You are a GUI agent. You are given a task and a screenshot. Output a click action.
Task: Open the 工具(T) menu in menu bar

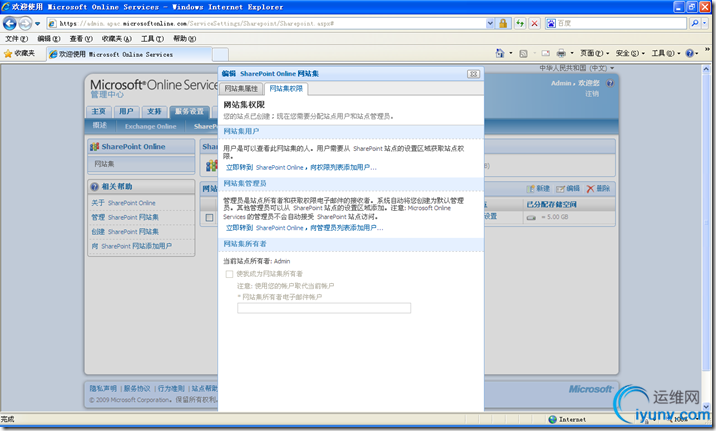(x=152, y=39)
